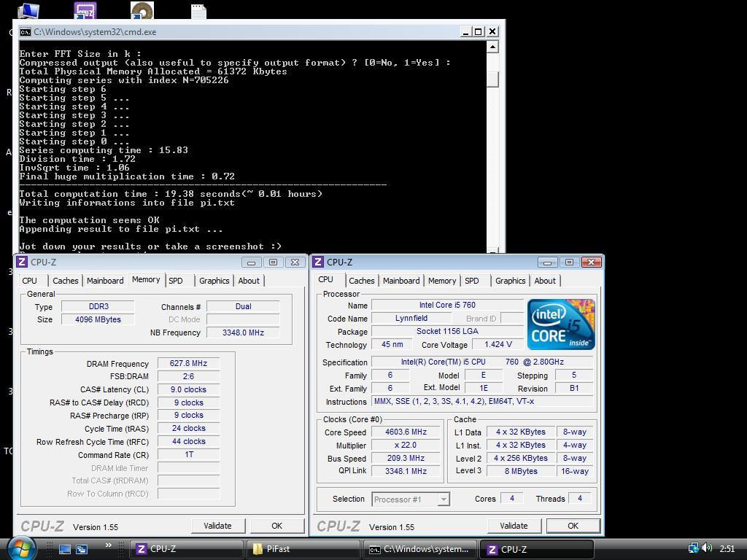Click OK in the Memory CPU-Z window

(276, 526)
